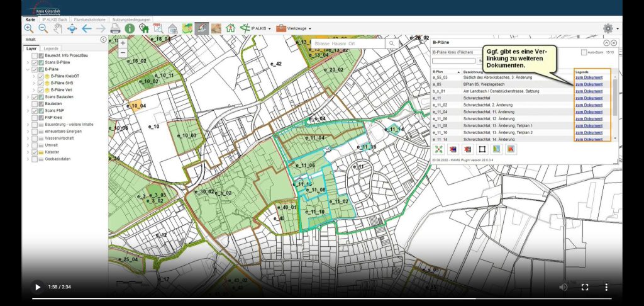Activate the pan hand tool

click(x=57, y=28)
